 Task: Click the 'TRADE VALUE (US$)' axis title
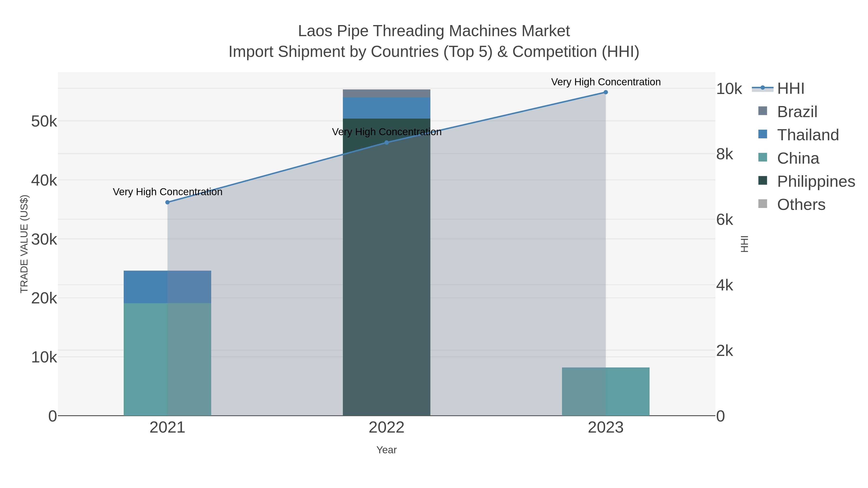click(x=24, y=244)
